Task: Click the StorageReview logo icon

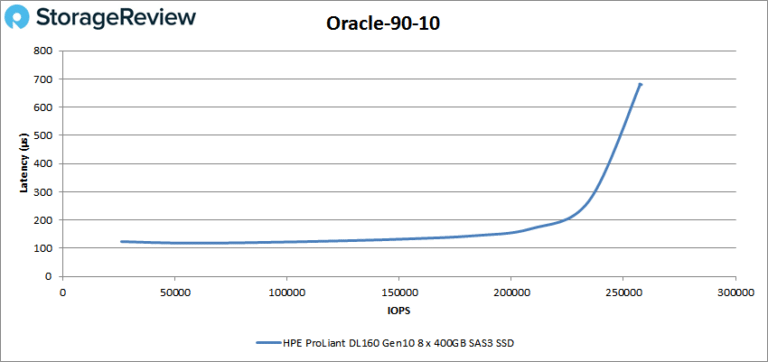Action: [18, 18]
